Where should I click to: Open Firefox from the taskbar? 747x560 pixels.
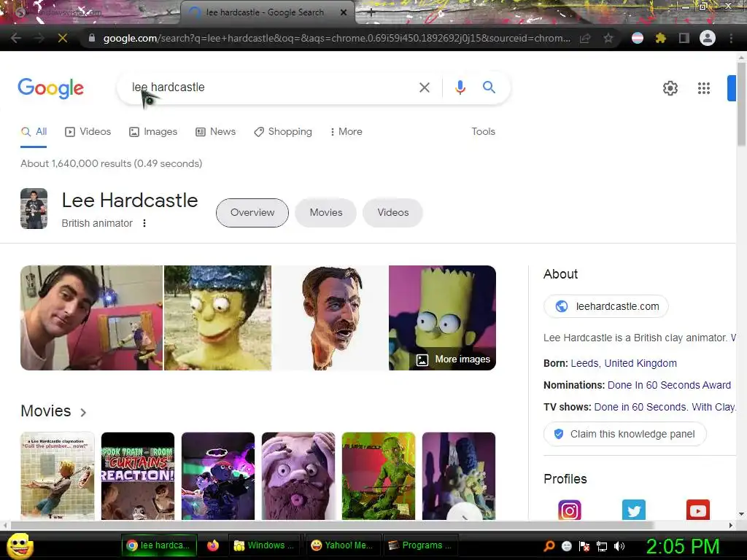pyautogui.click(x=213, y=545)
